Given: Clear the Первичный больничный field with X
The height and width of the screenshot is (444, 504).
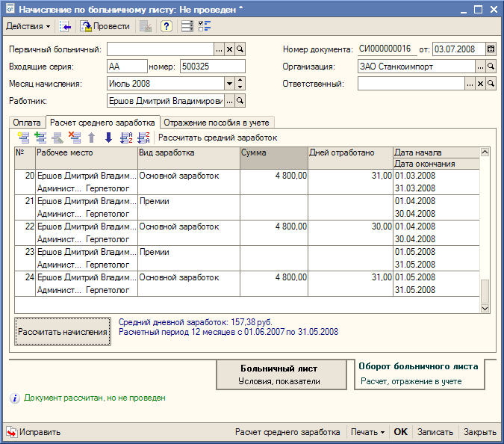Looking at the screenshot, I should 229,49.
